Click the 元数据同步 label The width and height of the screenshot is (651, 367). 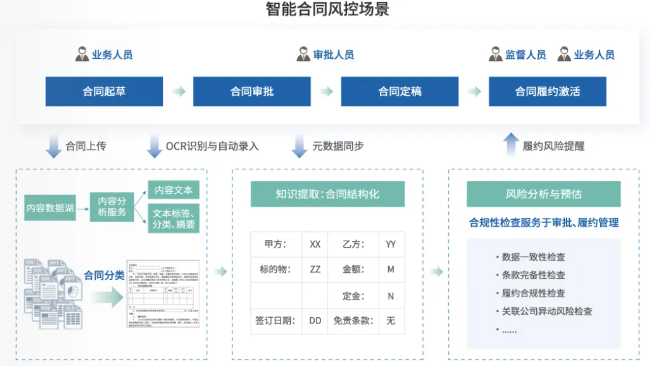338,146
